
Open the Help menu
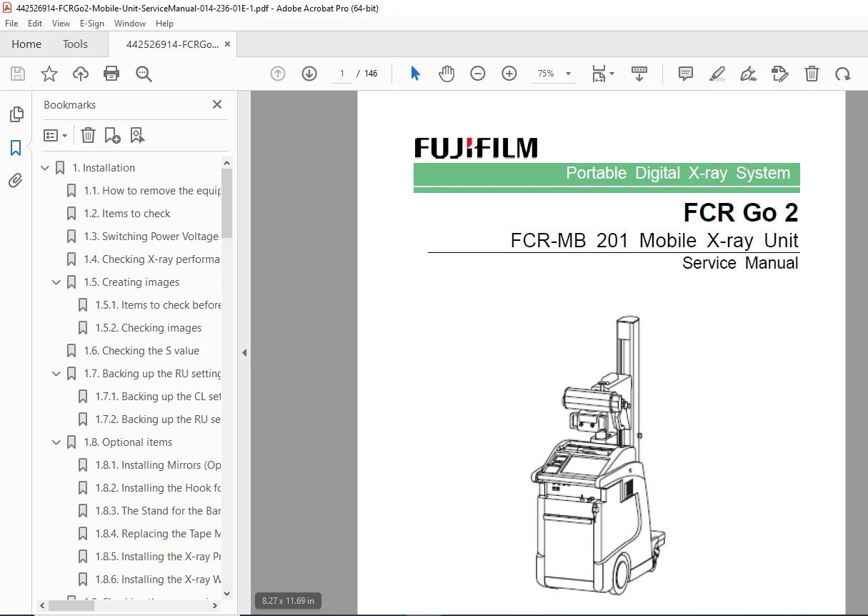165,24
